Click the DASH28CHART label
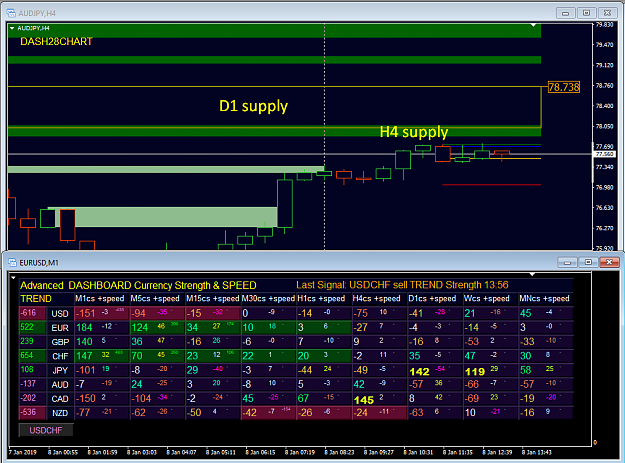The width and height of the screenshot is (625, 463). tap(56, 41)
